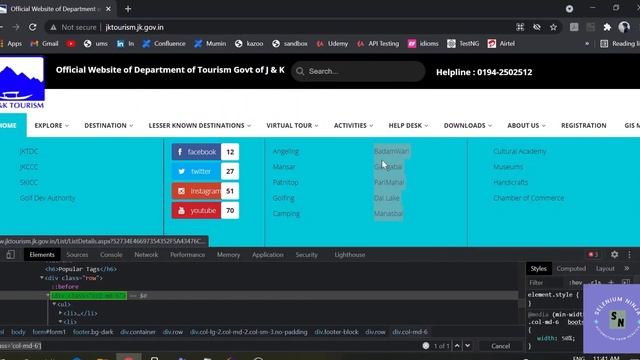Open the Dal Lake link
640x360 pixels.
(387, 198)
